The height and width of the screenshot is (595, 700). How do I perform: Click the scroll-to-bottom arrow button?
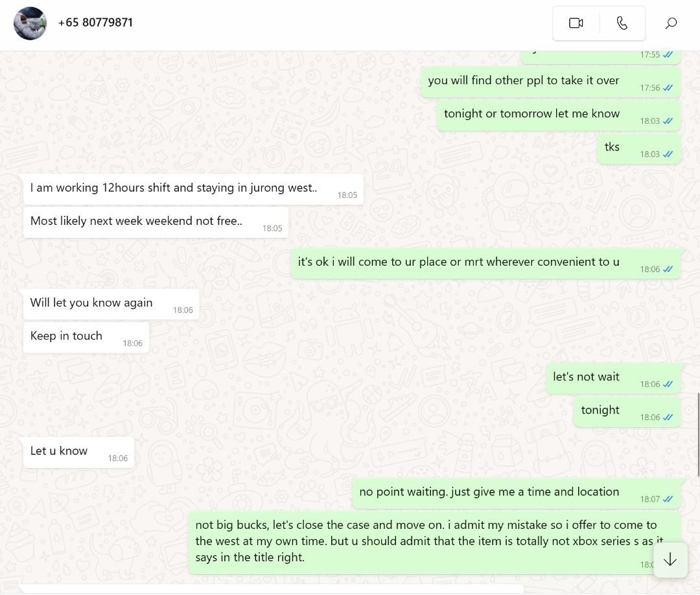[x=670, y=560]
